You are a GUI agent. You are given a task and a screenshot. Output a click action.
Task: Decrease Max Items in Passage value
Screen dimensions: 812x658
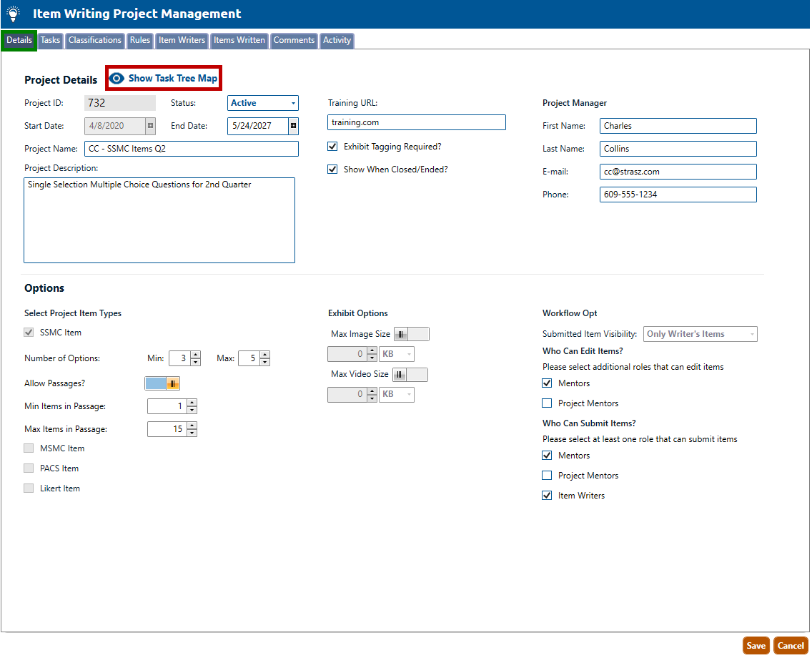[x=192, y=433]
